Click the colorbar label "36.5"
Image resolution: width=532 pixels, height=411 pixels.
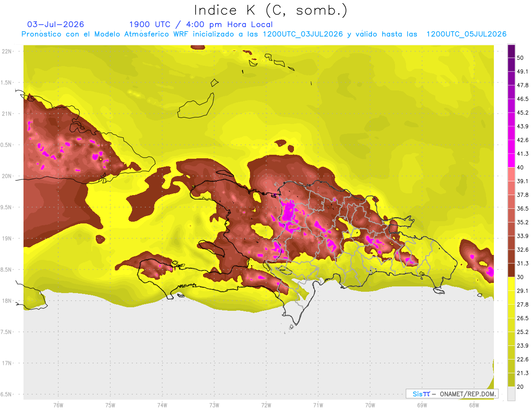point(523,208)
